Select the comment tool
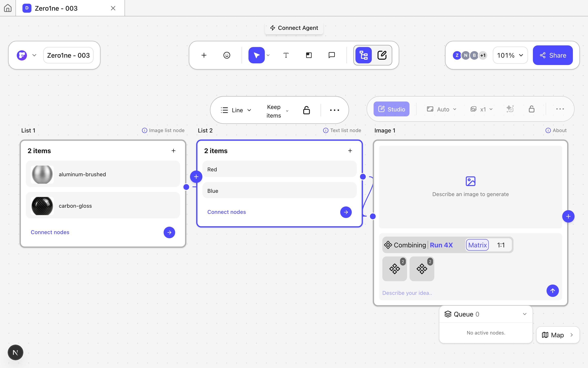588x368 pixels. (332, 55)
